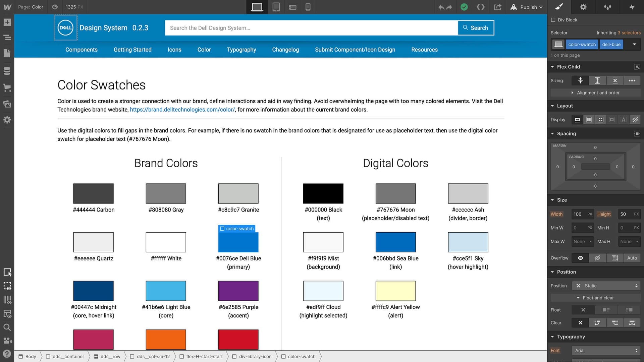Image resolution: width=644 pixels, height=362 pixels.
Task: Click the dell-blue class tag
Action: tap(611, 44)
